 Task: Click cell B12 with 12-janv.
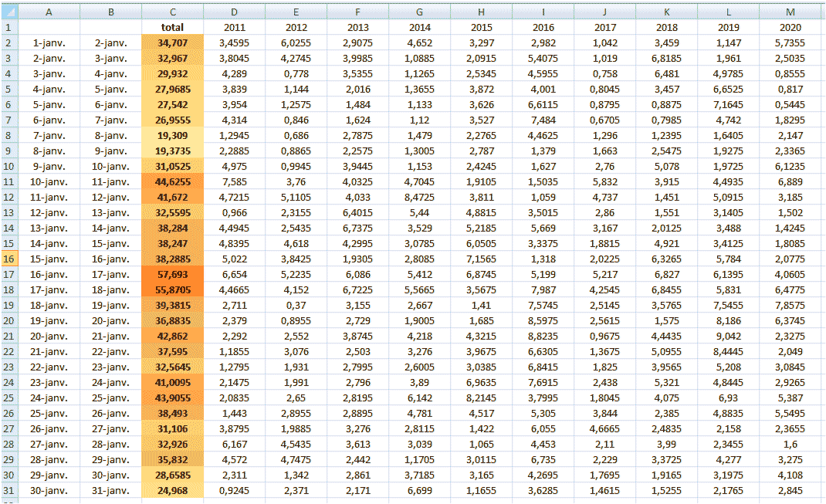coord(111,198)
